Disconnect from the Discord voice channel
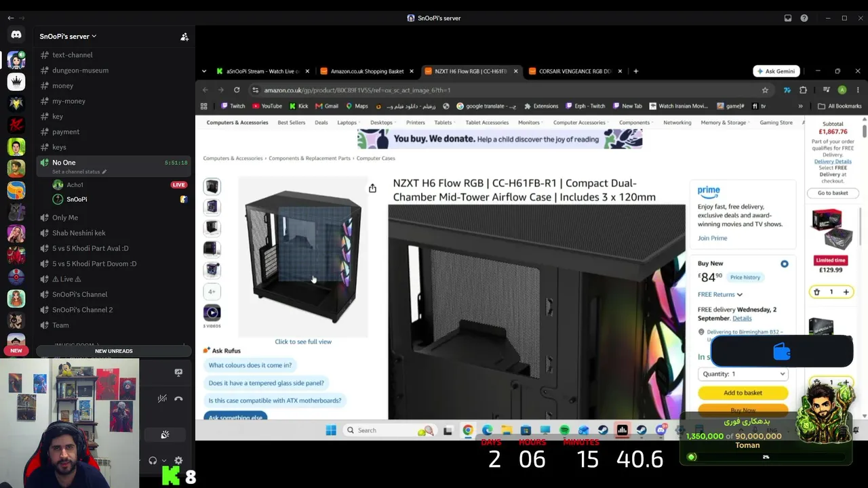 [178, 399]
